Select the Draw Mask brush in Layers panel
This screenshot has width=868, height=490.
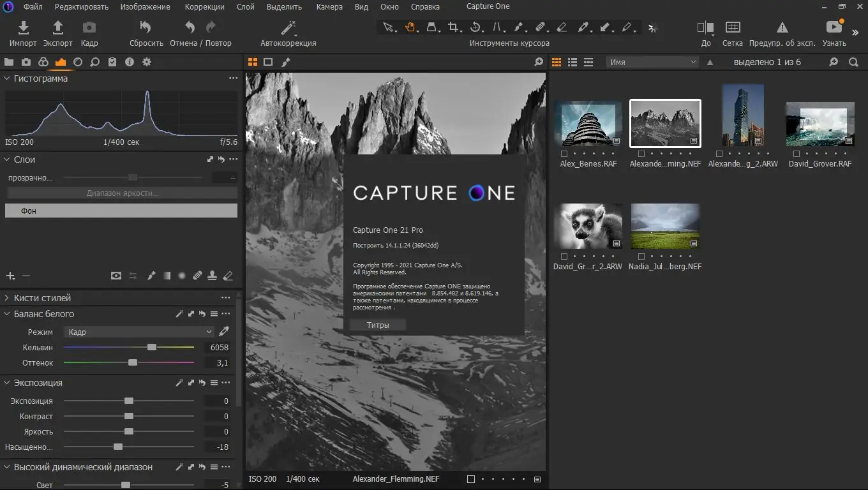point(151,276)
